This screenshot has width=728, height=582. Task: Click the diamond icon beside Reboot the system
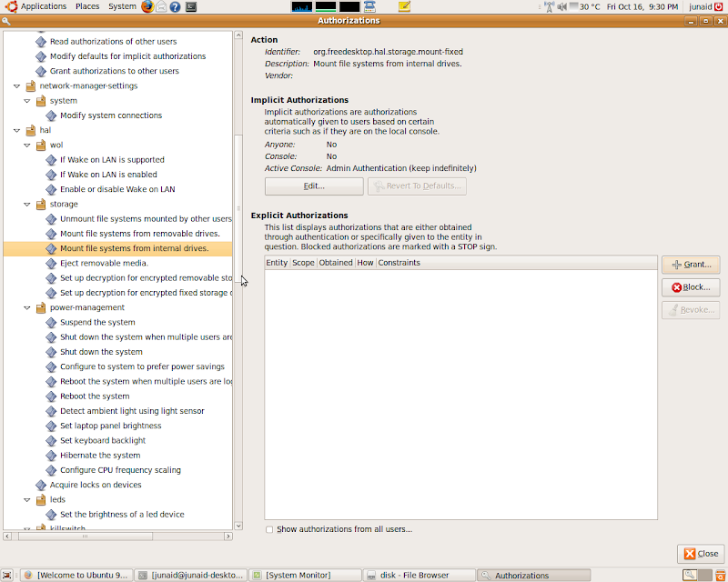[51, 396]
